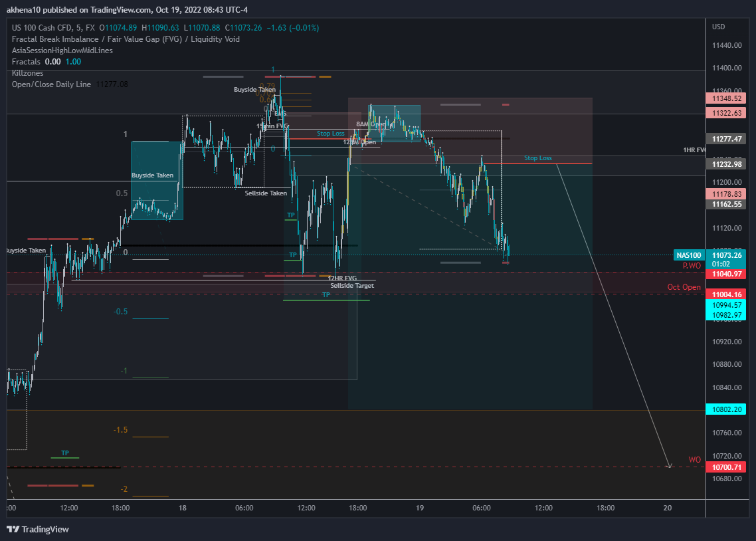Click the 11073.26 current price label
The width and height of the screenshot is (756, 541).
(x=726, y=255)
